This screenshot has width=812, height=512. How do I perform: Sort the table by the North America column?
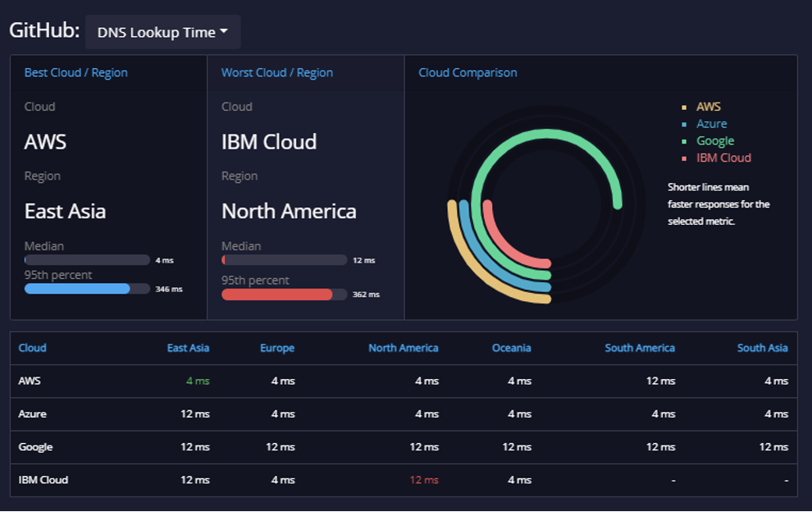coord(404,348)
